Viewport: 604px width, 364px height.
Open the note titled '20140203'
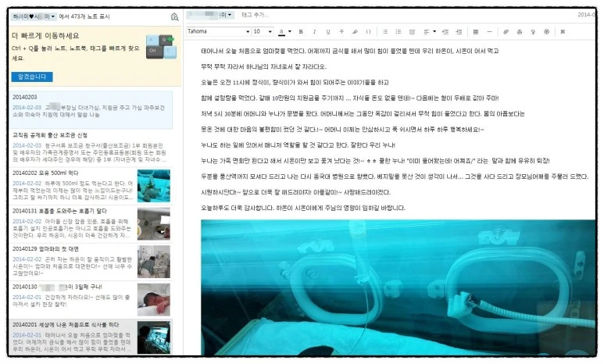(91, 110)
